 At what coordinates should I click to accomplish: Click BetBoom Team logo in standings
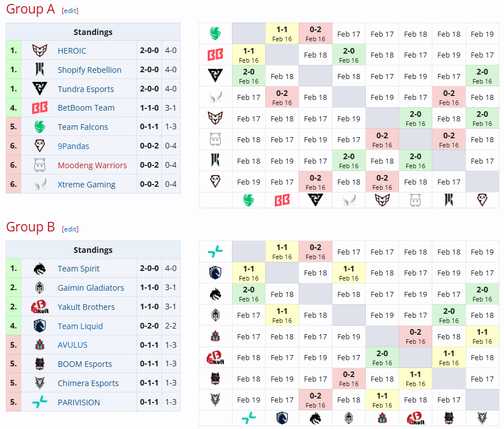(40, 108)
